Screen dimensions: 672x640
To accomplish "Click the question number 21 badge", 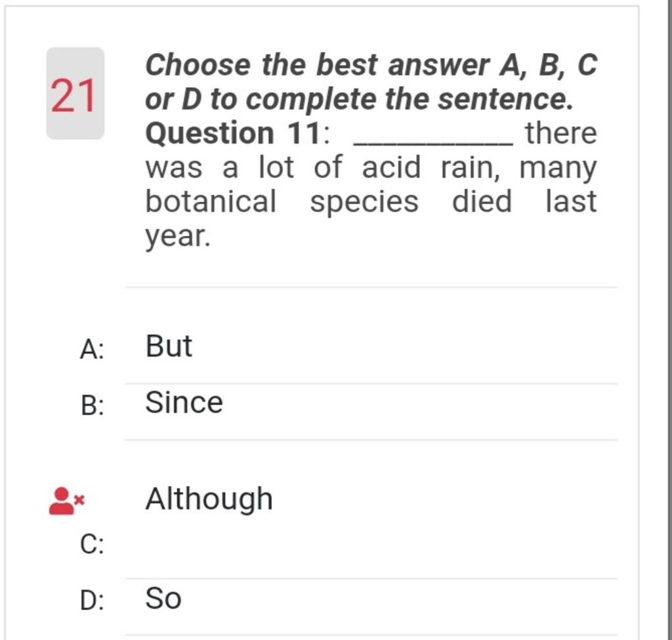I will click(75, 94).
